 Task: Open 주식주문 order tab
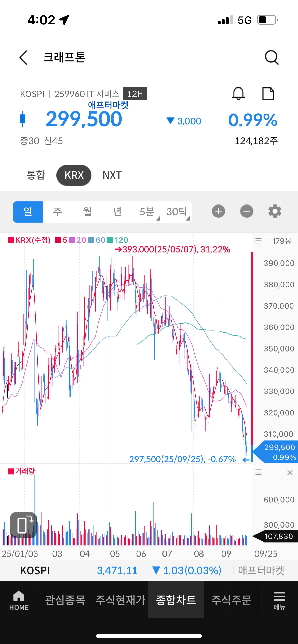click(x=232, y=600)
